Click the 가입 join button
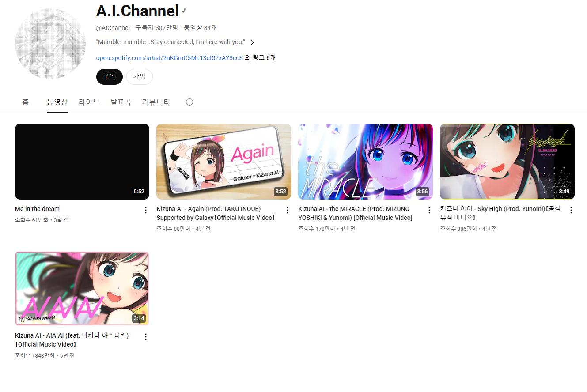Viewport: 587px width, 392px height. (x=140, y=76)
